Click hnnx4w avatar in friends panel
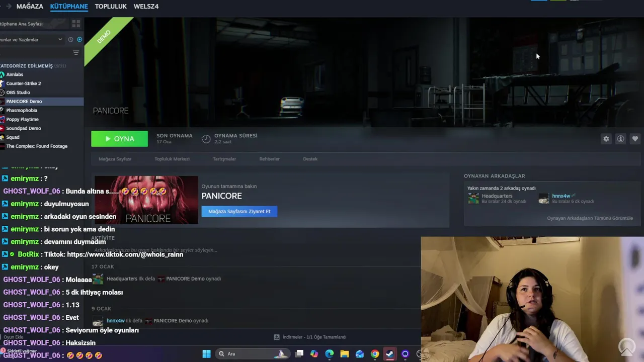The width and height of the screenshot is (644, 362). click(x=544, y=199)
